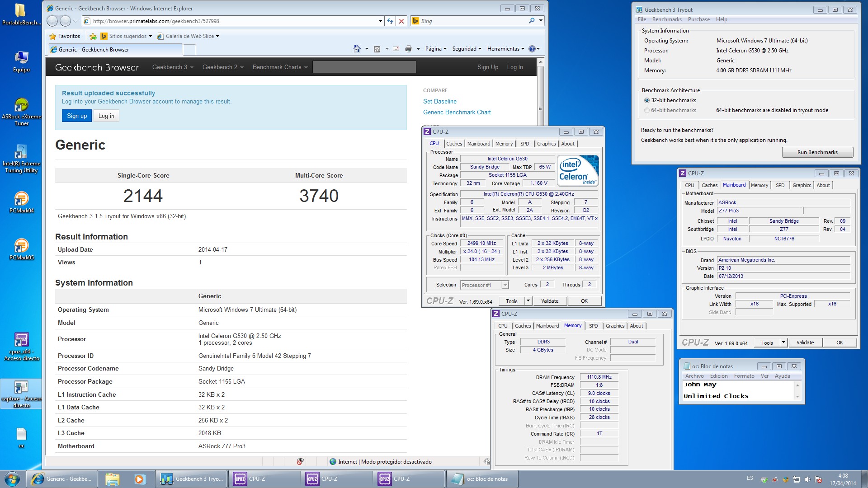
Task: Click the IE help question mark icon
Action: [532, 49]
